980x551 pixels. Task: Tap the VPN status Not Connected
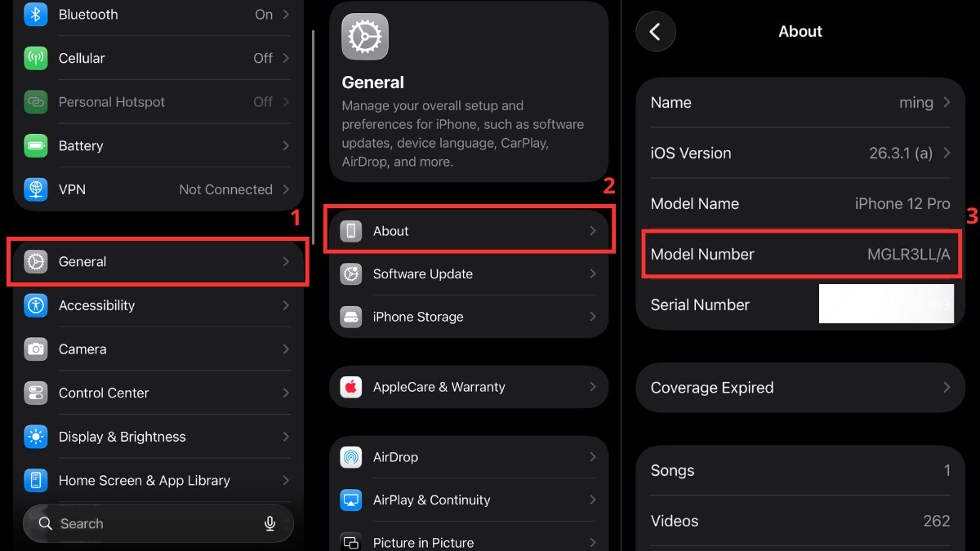click(226, 189)
